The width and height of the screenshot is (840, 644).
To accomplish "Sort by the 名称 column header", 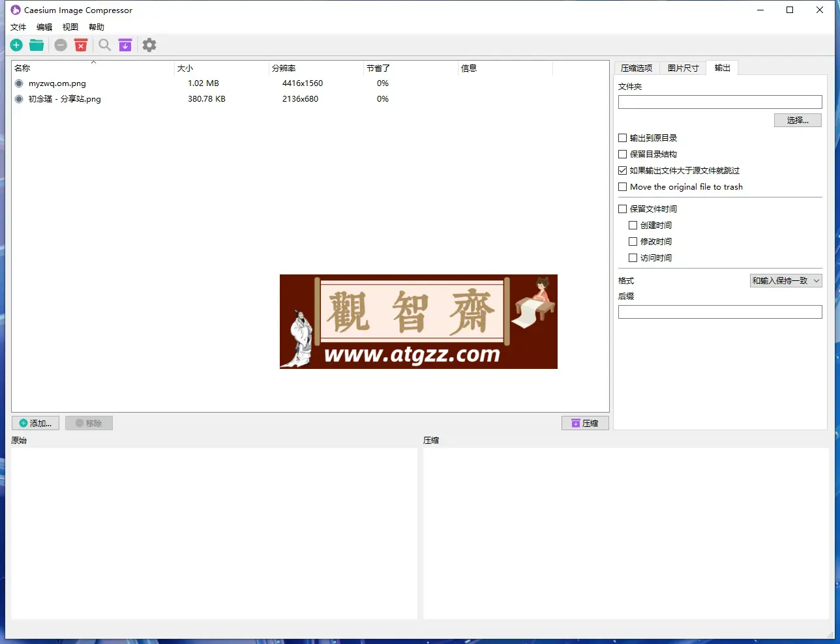I will click(x=93, y=68).
